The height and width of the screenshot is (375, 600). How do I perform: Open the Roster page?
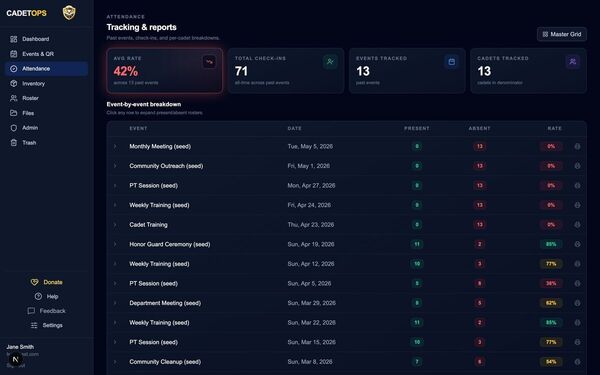pos(46,98)
